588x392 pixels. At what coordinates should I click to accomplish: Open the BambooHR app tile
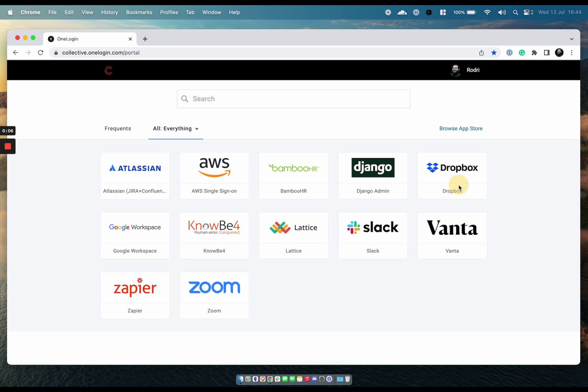[x=294, y=176]
